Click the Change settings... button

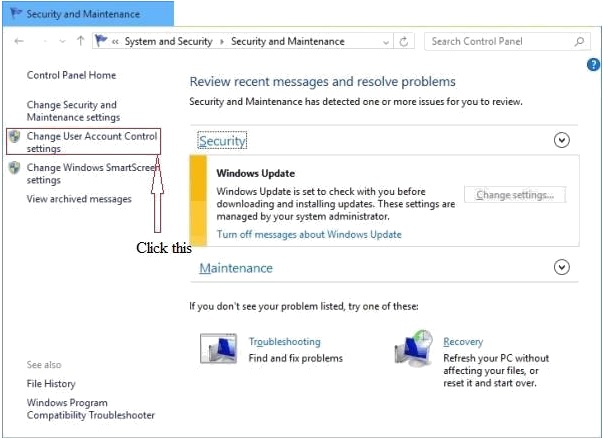pyautogui.click(x=515, y=195)
